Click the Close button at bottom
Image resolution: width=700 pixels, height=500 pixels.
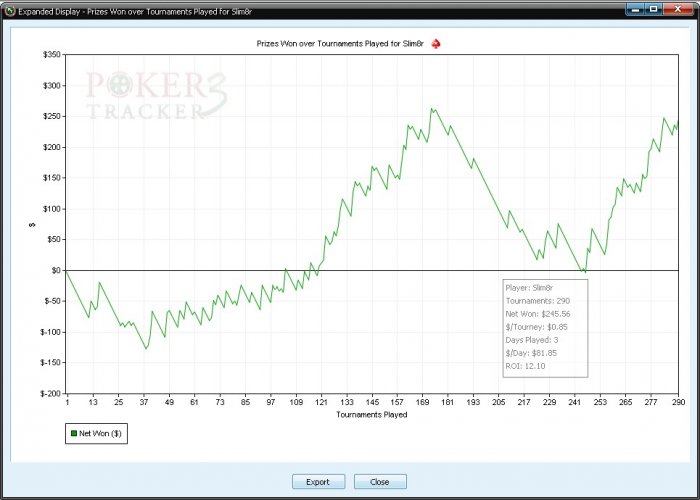pos(380,482)
